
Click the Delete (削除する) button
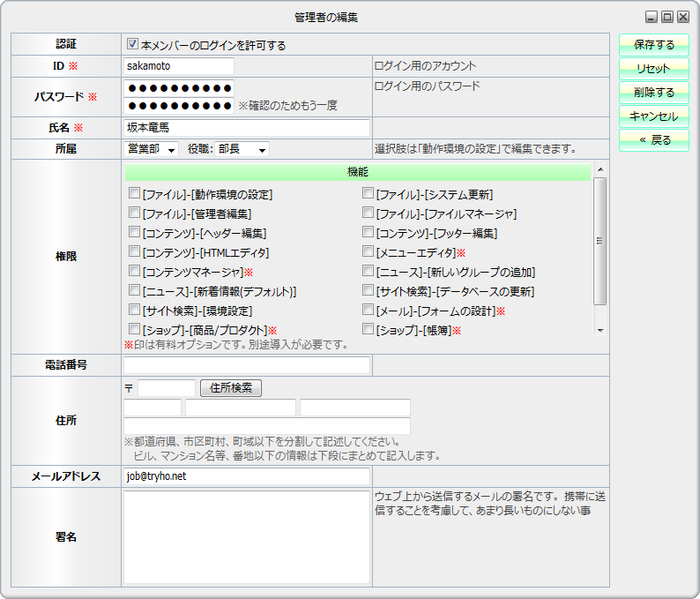tap(653, 93)
